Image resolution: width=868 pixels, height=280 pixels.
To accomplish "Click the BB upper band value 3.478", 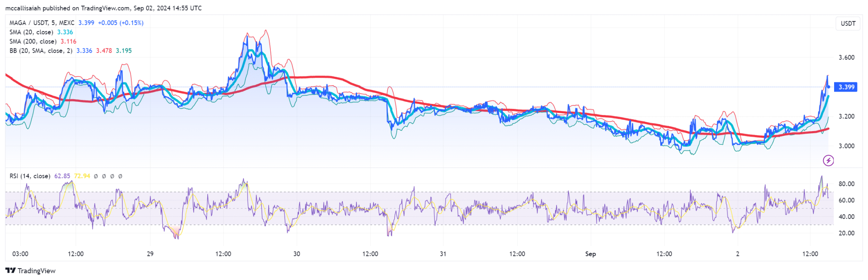I will [104, 51].
